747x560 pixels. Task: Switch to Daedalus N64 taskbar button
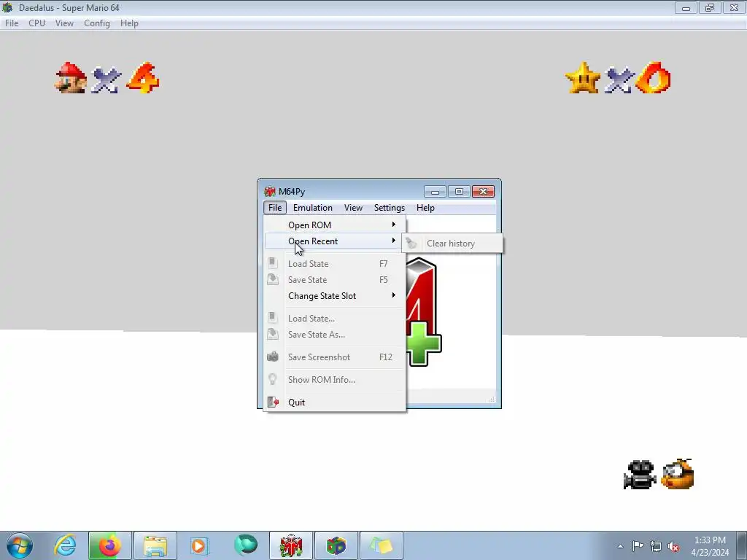tap(336, 545)
